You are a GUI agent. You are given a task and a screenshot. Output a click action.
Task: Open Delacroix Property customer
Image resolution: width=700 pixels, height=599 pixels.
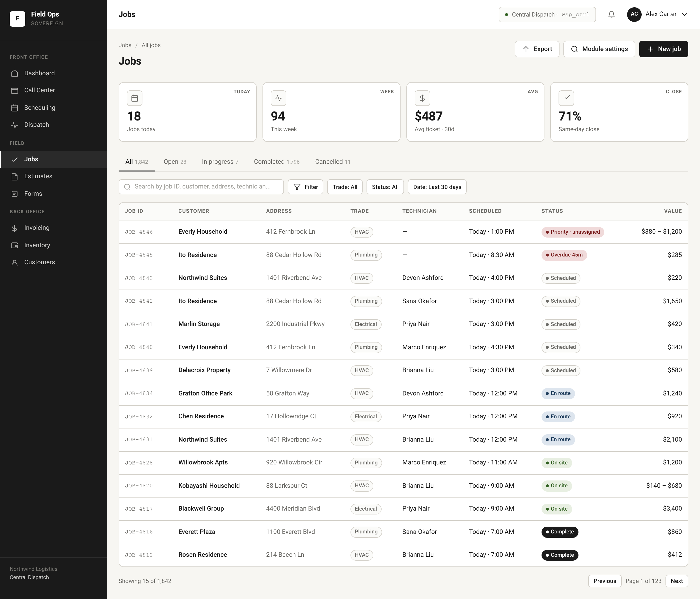[204, 370]
